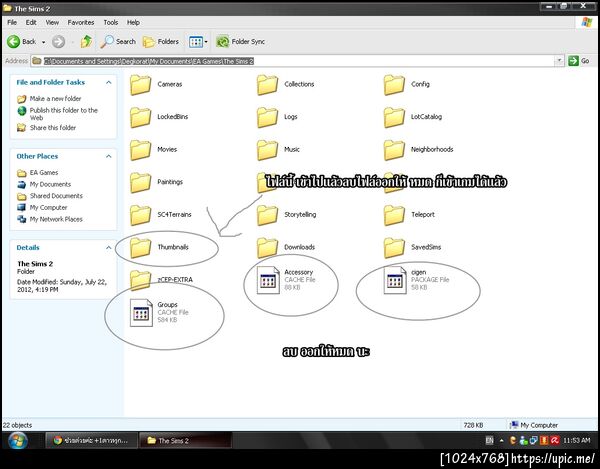
Task: Collapse the Other Places panel
Action: 109,156
